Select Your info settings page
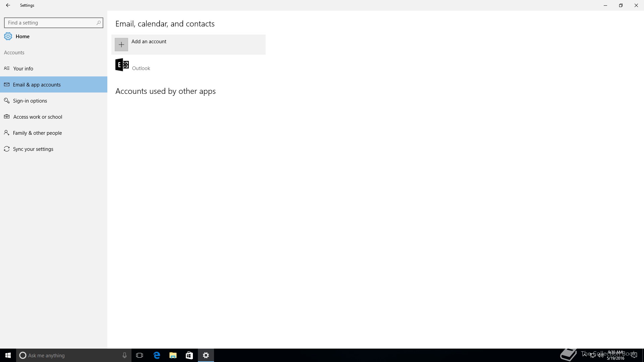 click(x=23, y=68)
